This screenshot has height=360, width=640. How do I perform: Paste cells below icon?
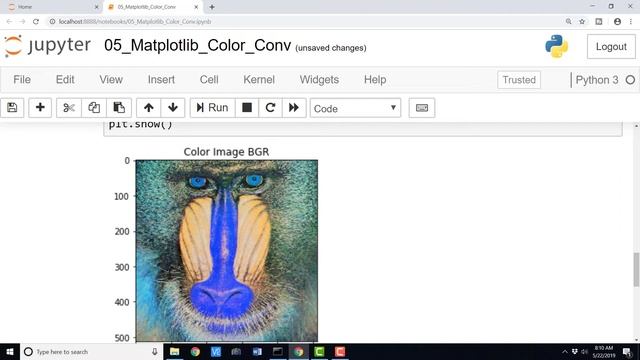pyautogui.click(x=119, y=108)
